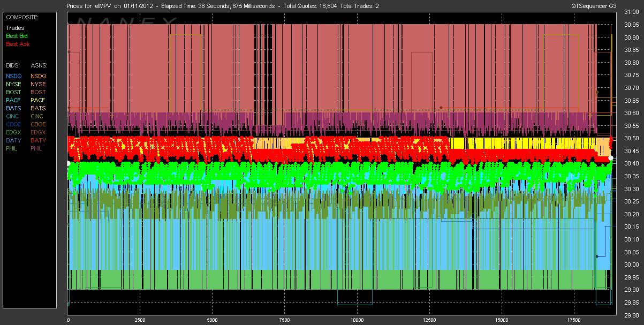Select NSDQ in the ASKS column
Viewport: 644px width, 325px height.
39,76
